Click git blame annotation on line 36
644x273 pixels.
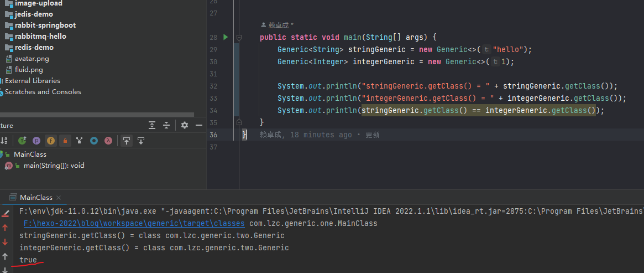[320, 135]
